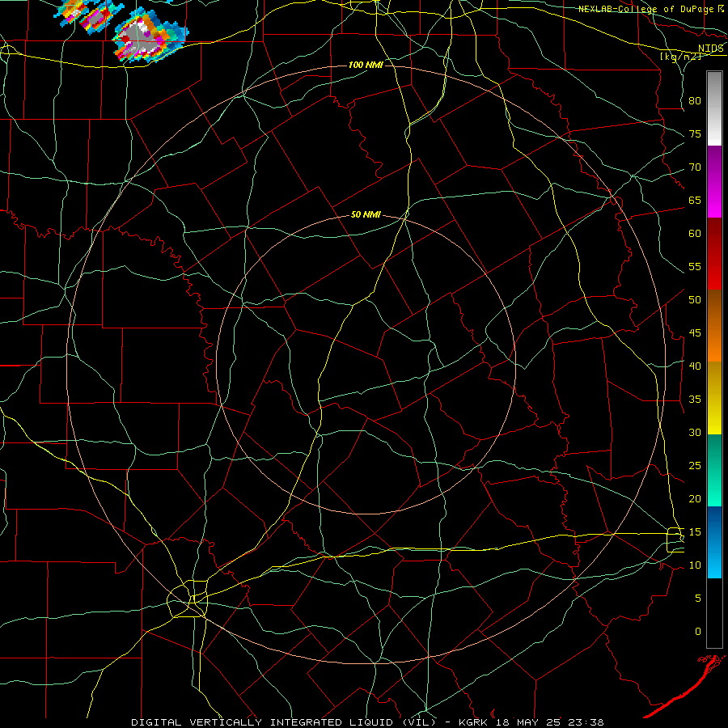Click the 65 value on the VIL scale
This screenshot has width=728, height=728.
pyautogui.click(x=695, y=200)
